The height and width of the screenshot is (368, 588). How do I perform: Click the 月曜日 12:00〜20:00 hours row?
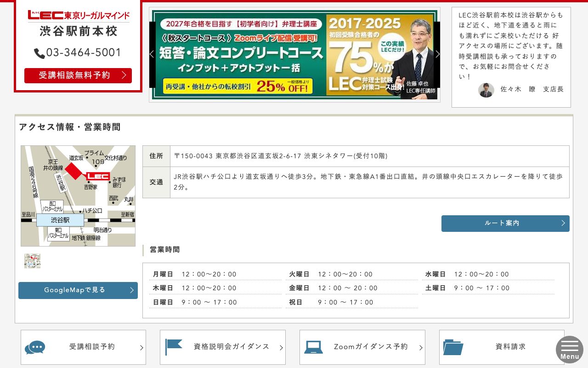pos(215,275)
